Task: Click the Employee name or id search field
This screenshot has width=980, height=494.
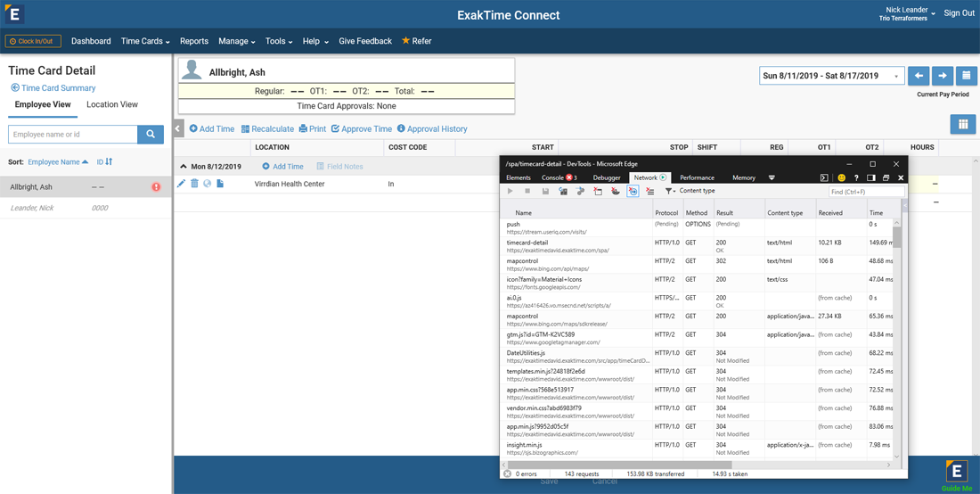Action: (72, 135)
